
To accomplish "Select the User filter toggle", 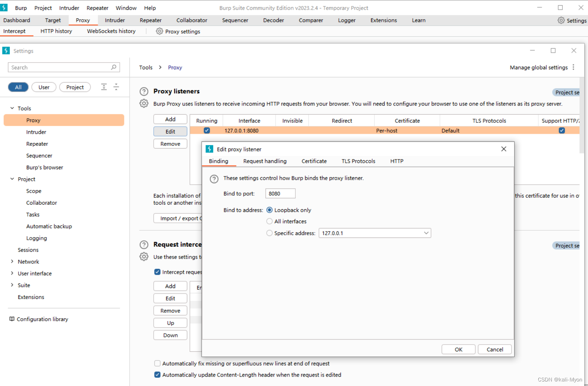I will point(44,87).
